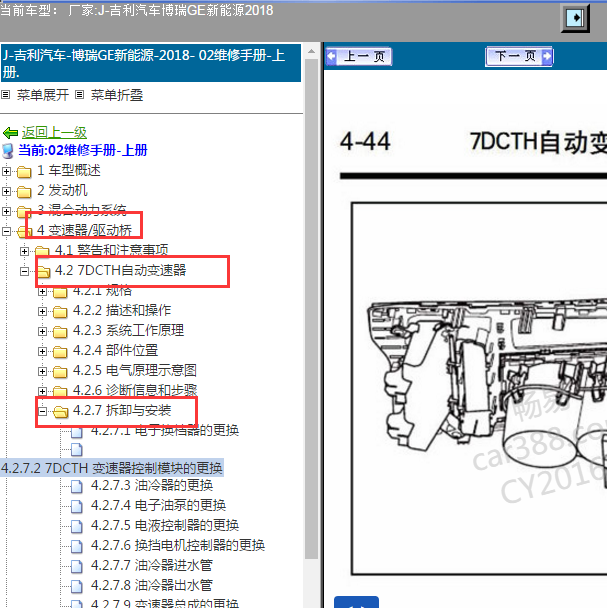Click folder icon of 1 车型概述

[x=24, y=171]
